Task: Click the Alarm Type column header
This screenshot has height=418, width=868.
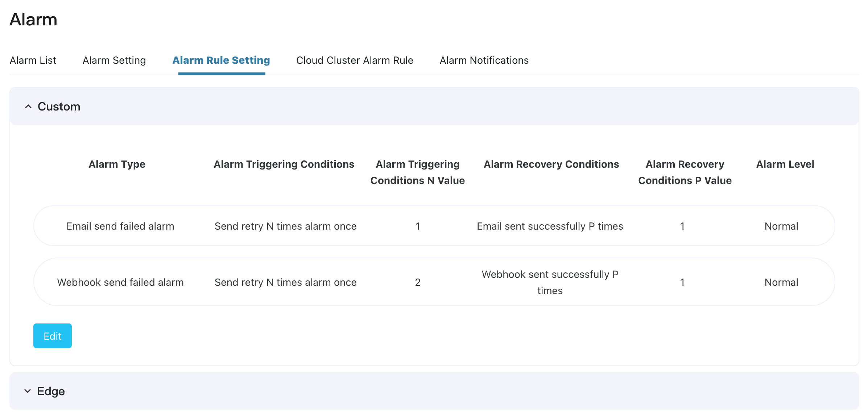Action: [117, 164]
